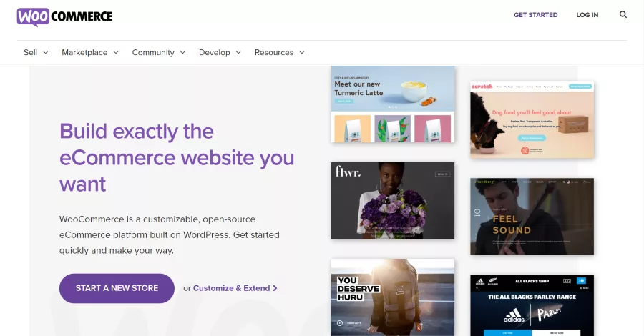Viewport: 644px width, 336px height.
Task: Click the scratch logo in dog food thumbnail
Action: [x=482, y=87]
